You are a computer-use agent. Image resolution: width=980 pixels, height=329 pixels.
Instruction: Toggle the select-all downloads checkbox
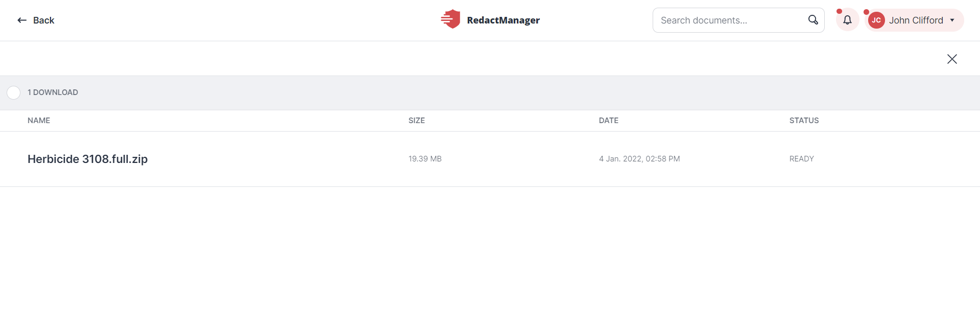[14, 92]
